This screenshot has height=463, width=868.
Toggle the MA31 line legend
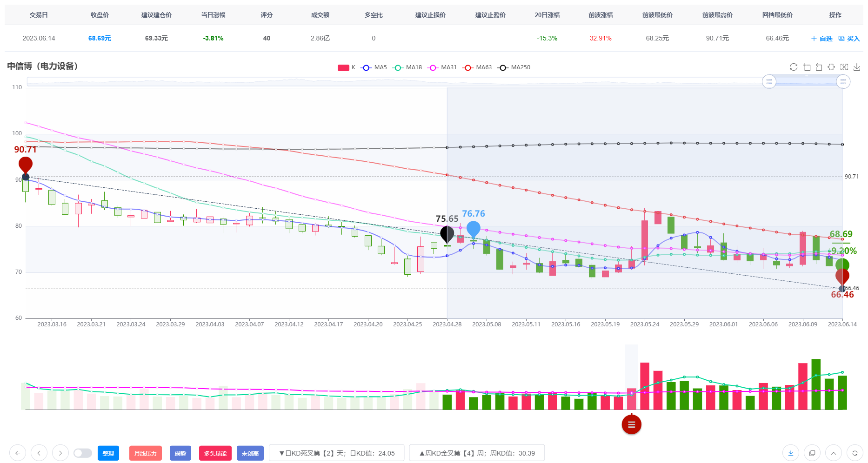pyautogui.click(x=442, y=67)
